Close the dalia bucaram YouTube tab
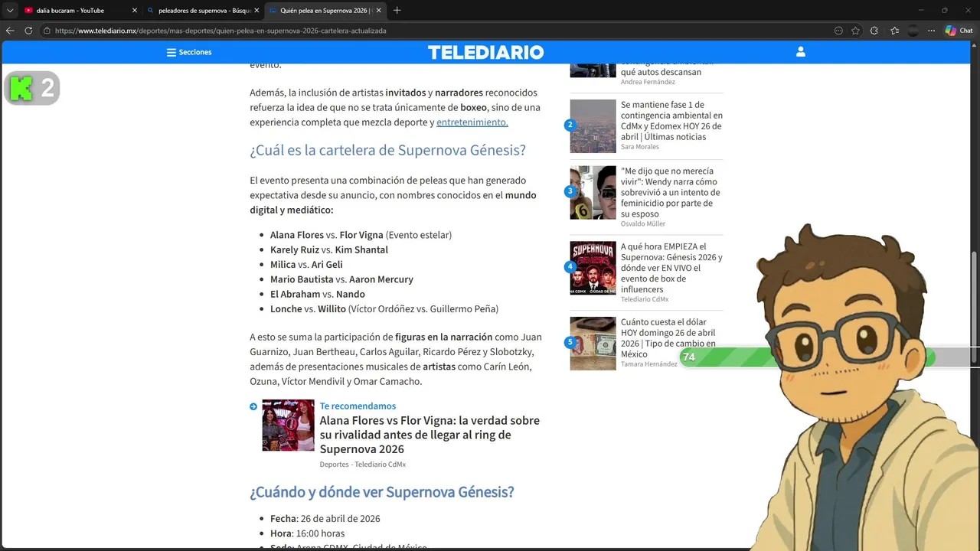The image size is (980, 551). coord(135,11)
